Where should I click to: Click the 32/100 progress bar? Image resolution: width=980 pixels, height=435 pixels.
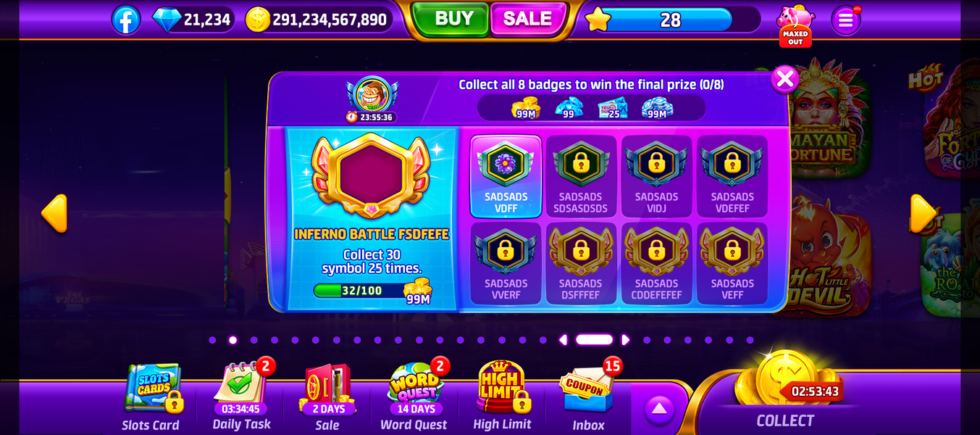tap(361, 291)
